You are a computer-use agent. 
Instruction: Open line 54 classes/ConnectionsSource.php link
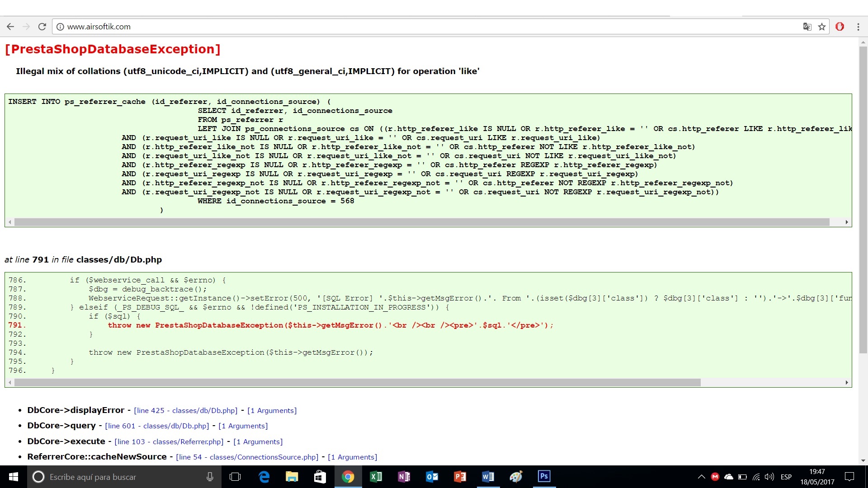pos(247,457)
